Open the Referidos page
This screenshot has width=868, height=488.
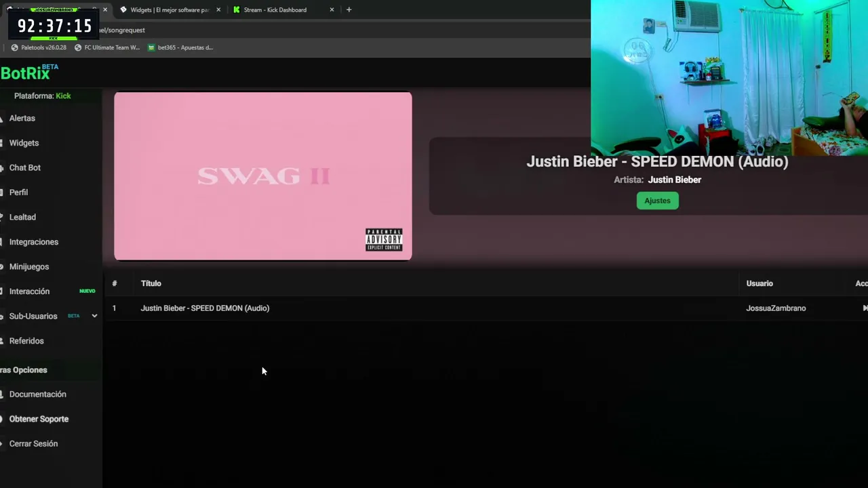pyautogui.click(x=26, y=341)
